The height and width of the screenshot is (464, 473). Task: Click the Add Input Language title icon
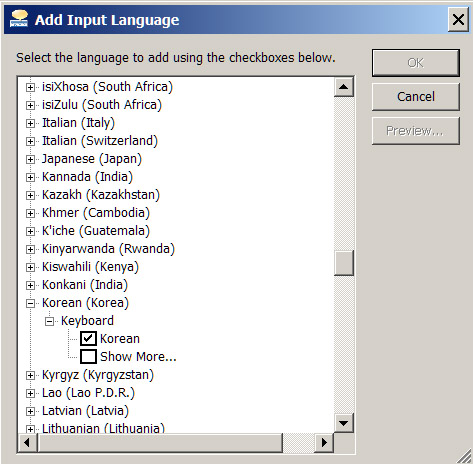point(19,19)
